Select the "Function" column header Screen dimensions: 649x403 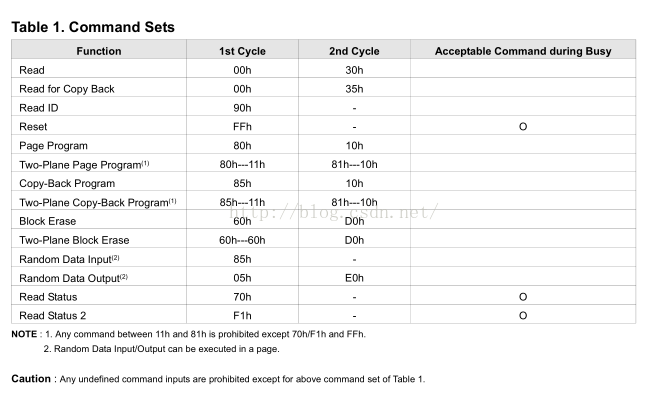98,51
